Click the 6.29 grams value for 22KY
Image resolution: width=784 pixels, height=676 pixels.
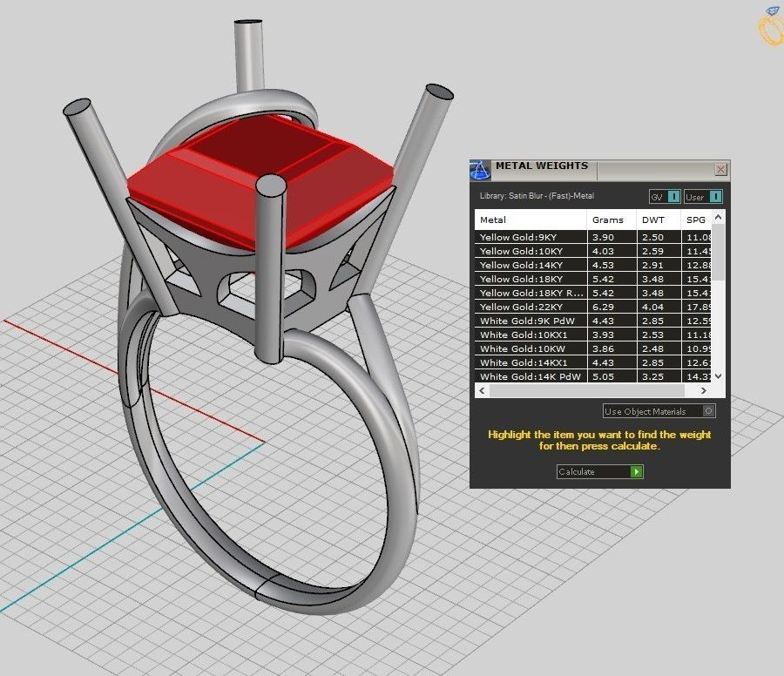(612, 307)
